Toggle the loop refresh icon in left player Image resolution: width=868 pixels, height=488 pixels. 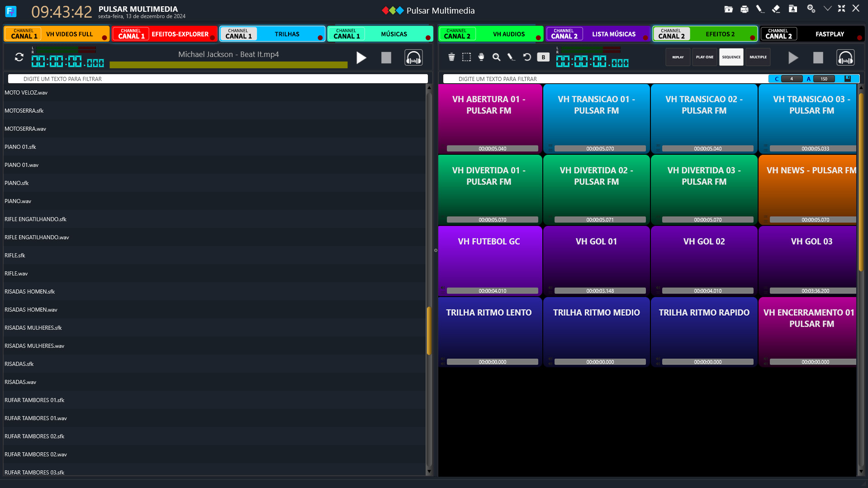[x=19, y=57]
